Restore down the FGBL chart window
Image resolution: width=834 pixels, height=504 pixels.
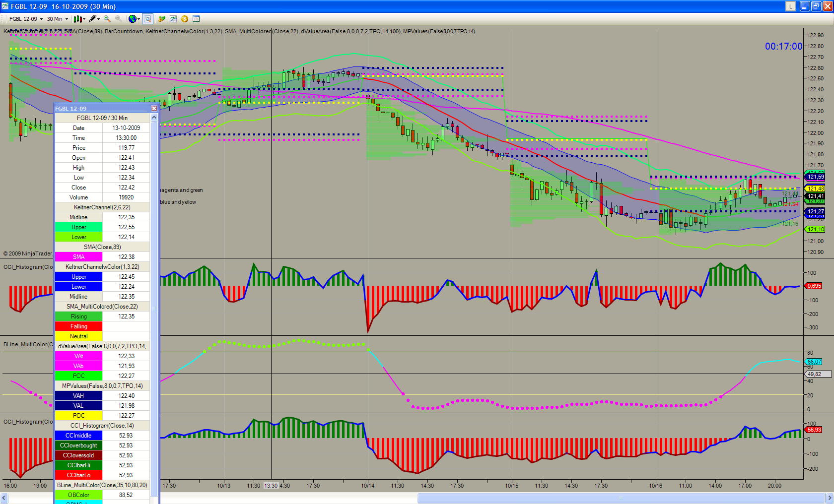click(816, 6)
